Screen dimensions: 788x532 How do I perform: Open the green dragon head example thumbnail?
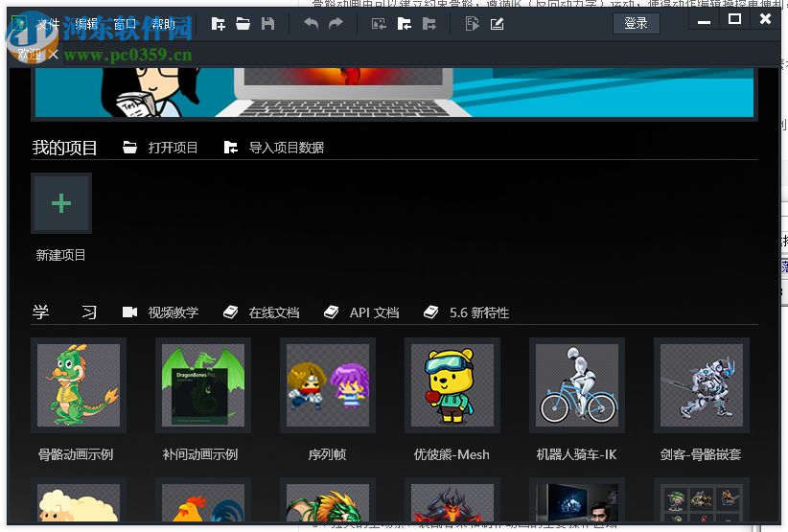pyautogui.click(x=328, y=500)
